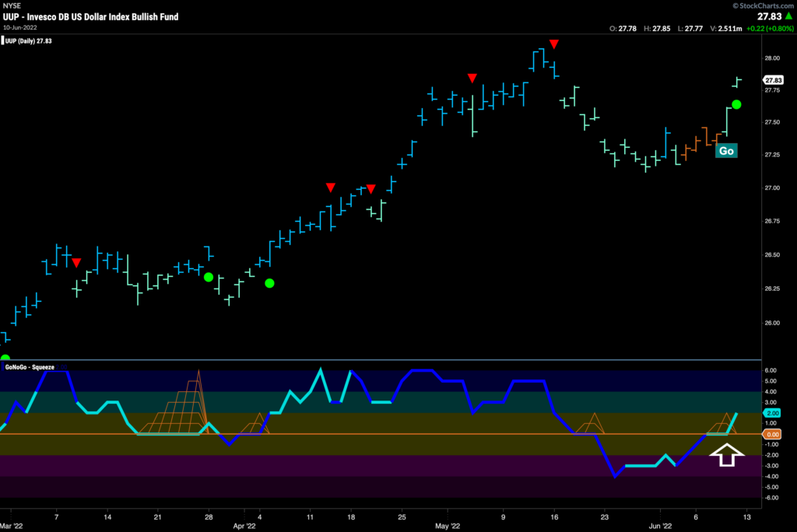Click the 6.00 oscillator axis label
The height and width of the screenshot is (532, 797).
pos(771,370)
